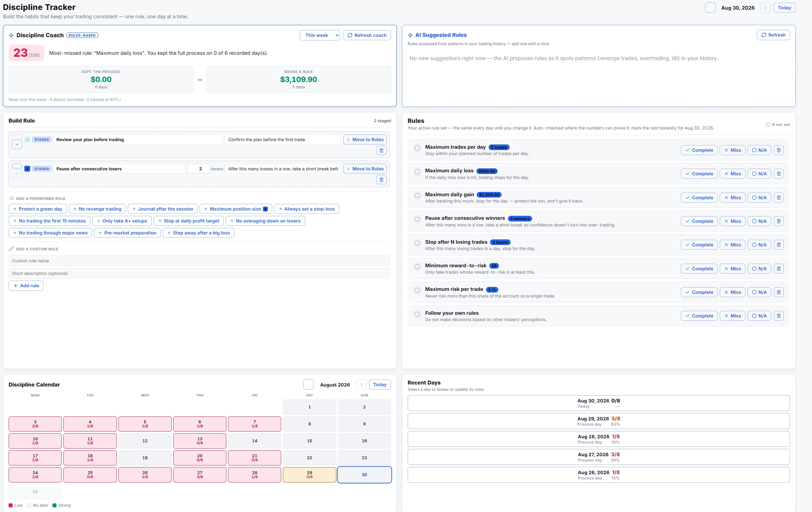The image size is (812, 512).
Task: Open Aug 30, 2026 in Recent Days
Action: (x=599, y=403)
